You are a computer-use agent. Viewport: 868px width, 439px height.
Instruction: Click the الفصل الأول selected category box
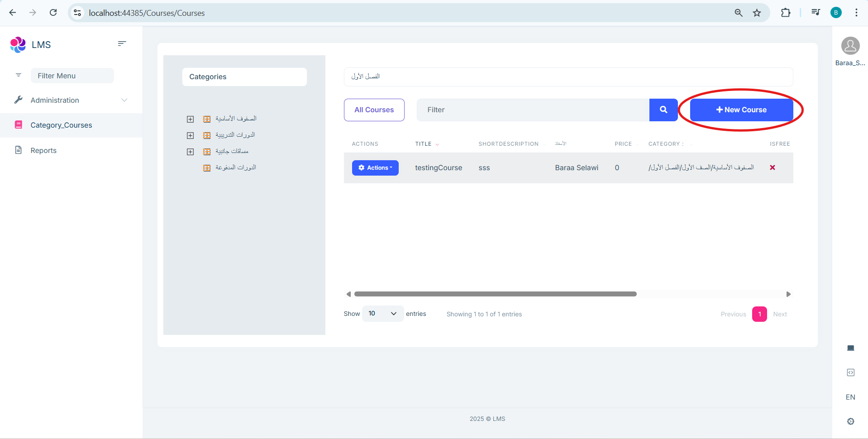(568, 76)
